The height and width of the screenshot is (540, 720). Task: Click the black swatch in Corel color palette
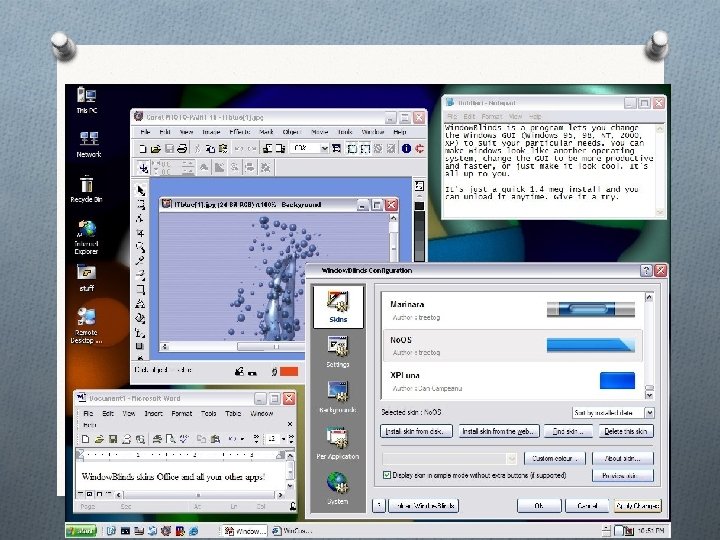tap(419, 206)
